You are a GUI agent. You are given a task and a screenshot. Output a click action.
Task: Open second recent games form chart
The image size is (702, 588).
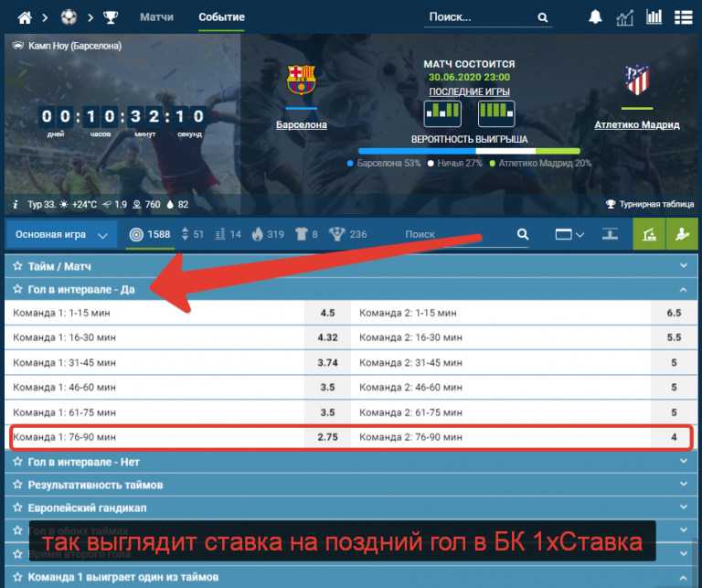point(496,113)
